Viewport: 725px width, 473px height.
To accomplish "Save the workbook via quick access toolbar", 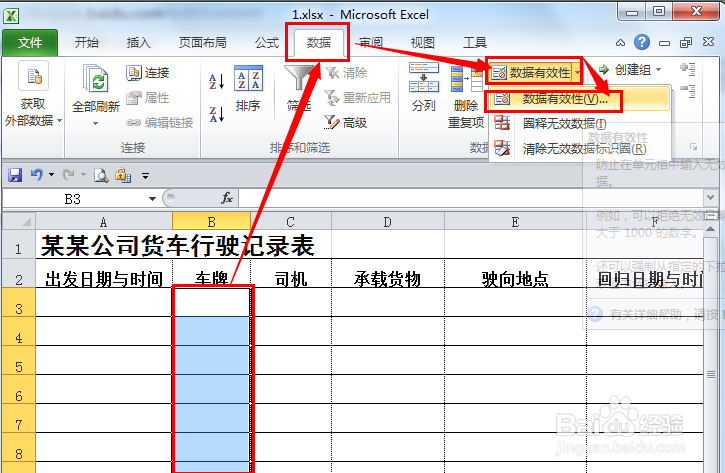I will coord(15,175).
